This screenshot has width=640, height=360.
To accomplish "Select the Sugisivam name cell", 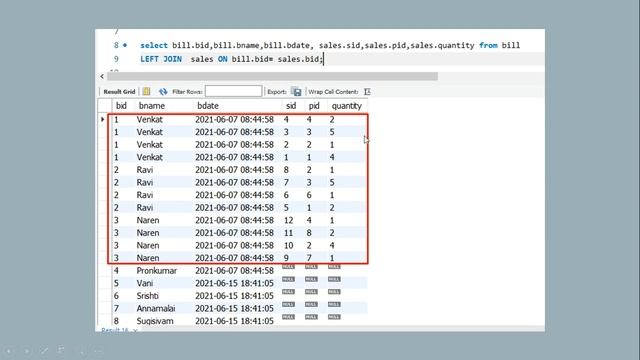I will (155, 321).
